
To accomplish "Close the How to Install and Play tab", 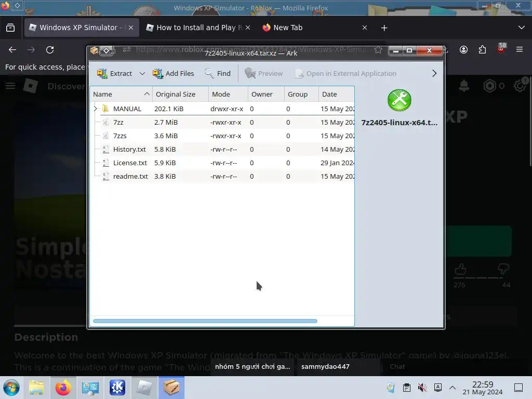I will [x=248, y=28].
